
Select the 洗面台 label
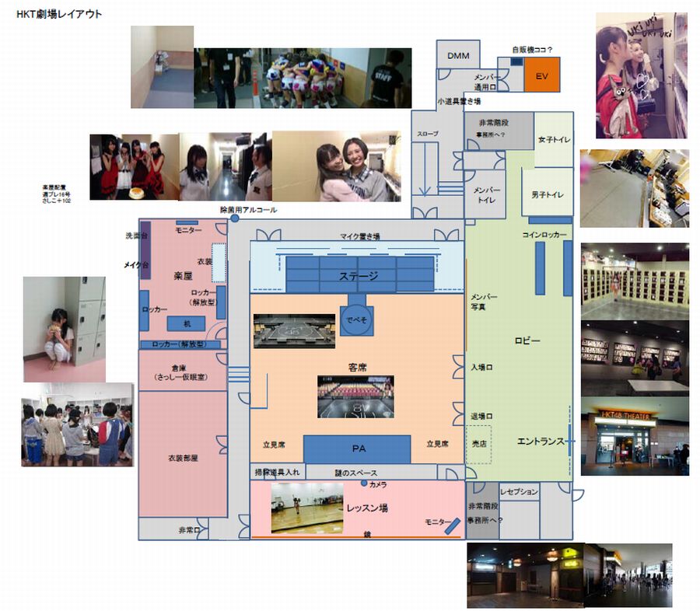click(x=137, y=236)
